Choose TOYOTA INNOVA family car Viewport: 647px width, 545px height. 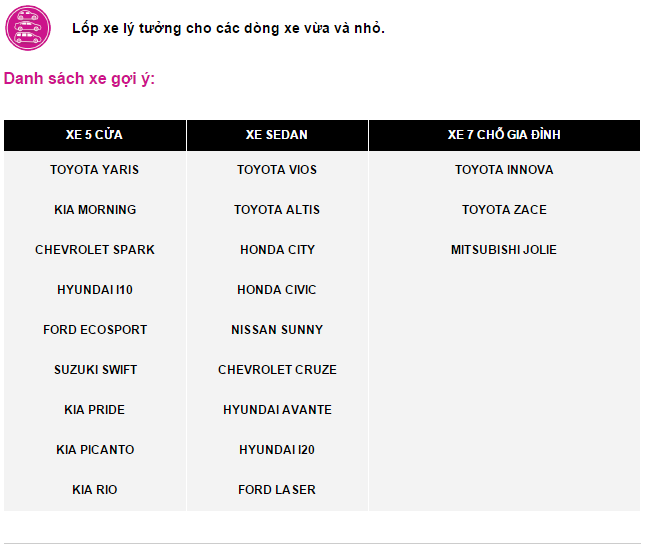(504, 170)
